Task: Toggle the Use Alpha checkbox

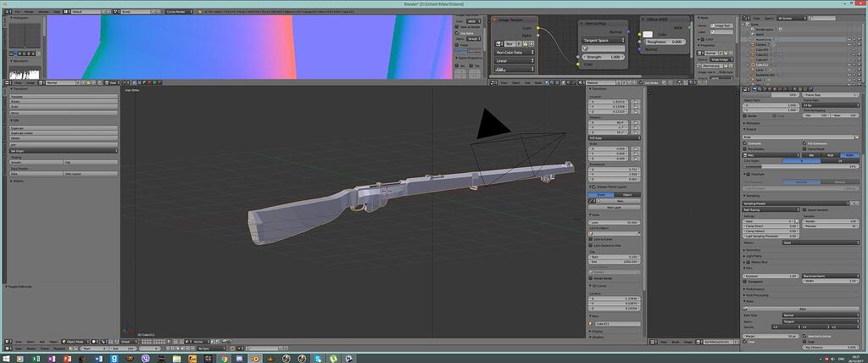Action: [x=457, y=33]
